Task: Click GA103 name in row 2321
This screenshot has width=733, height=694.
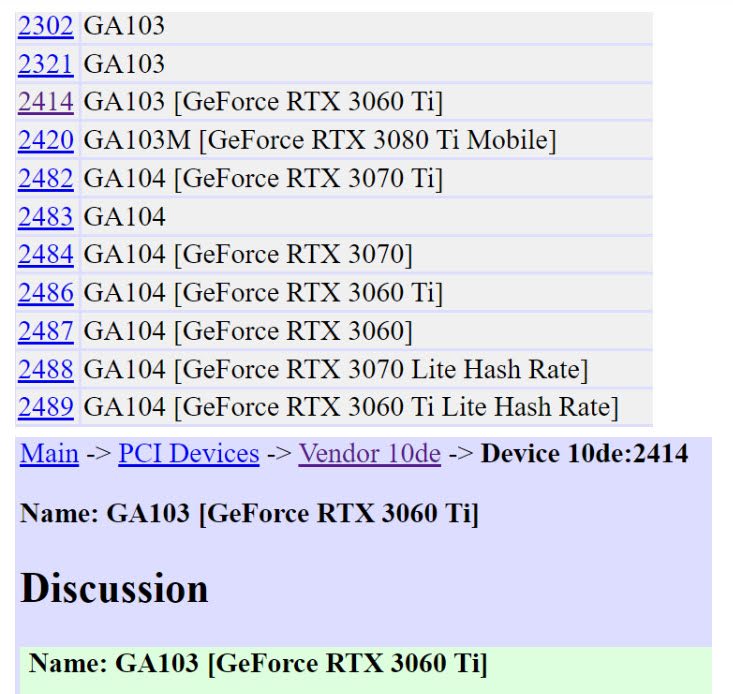Action: [x=124, y=64]
